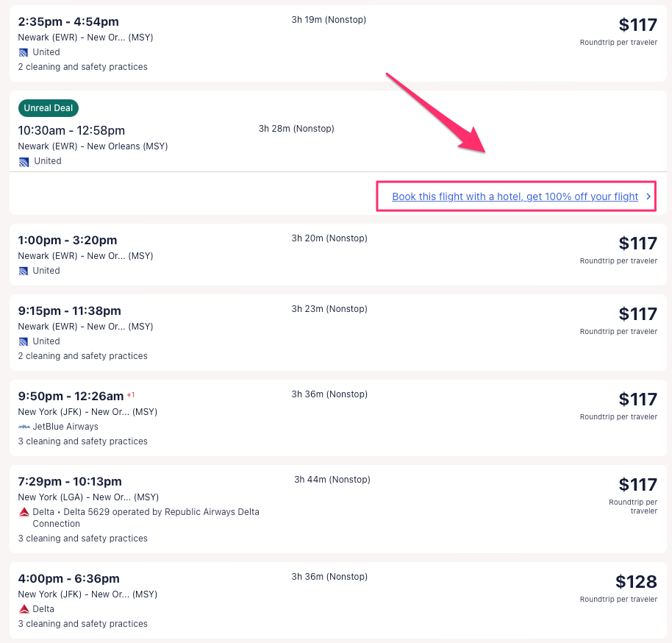Click United logo on 10:30am Unreal Deal flight

coord(24,162)
